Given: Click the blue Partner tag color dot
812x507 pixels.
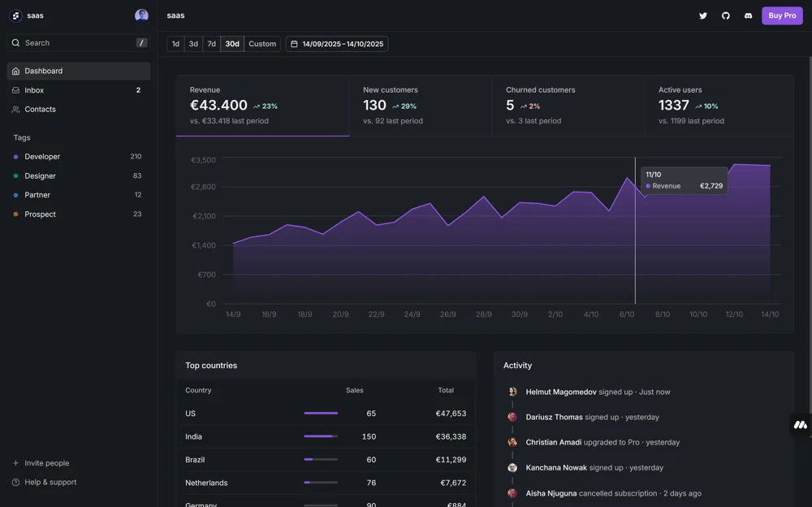Looking at the screenshot, I should coord(15,195).
